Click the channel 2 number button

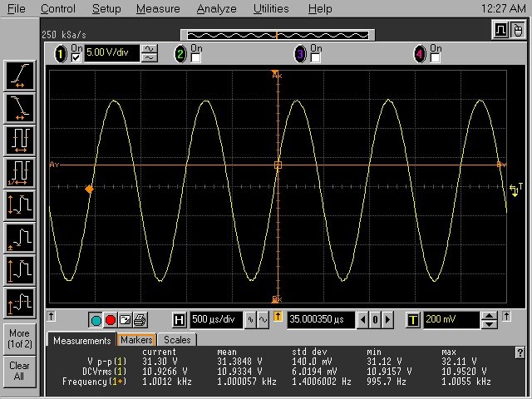coord(180,54)
